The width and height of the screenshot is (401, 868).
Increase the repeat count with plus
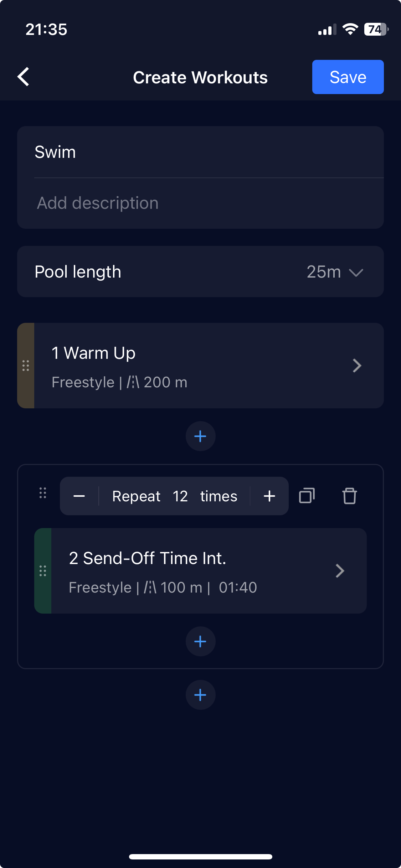pos(269,496)
